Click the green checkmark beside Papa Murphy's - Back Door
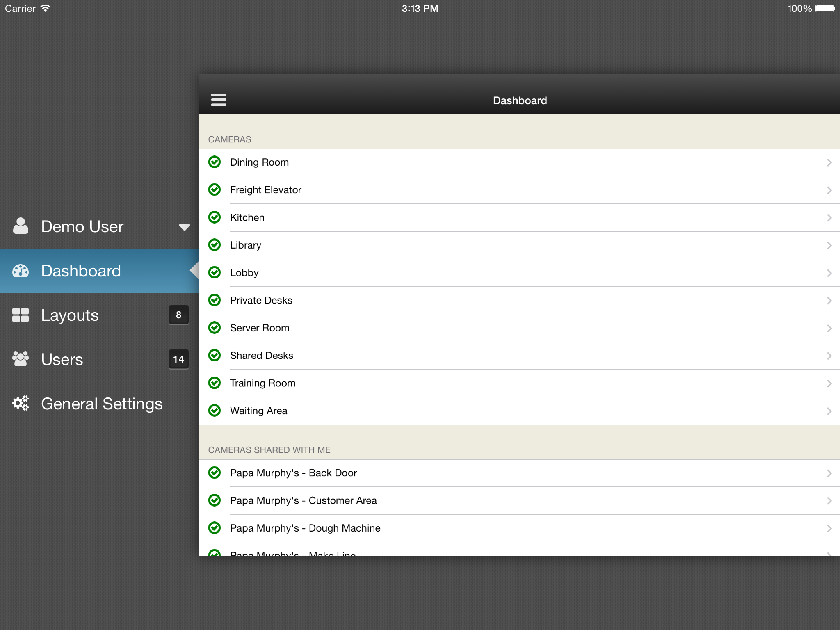Viewport: 840px width, 630px height. point(215,472)
